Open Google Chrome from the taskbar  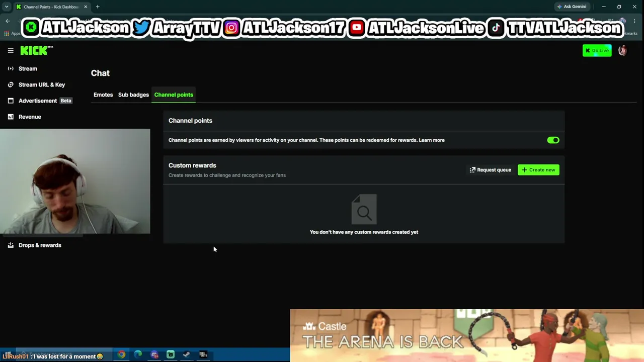[122, 355]
